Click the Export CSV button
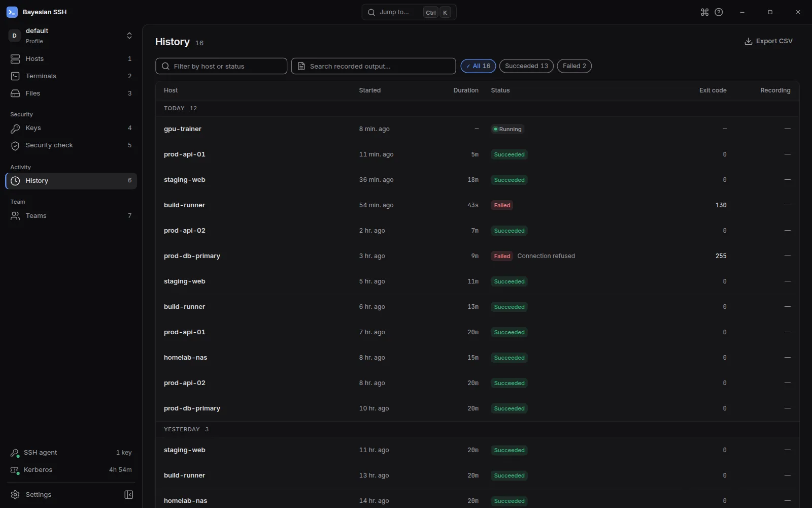Viewport: 812px width, 508px height. pyautogui.click(x=768, y=41)
